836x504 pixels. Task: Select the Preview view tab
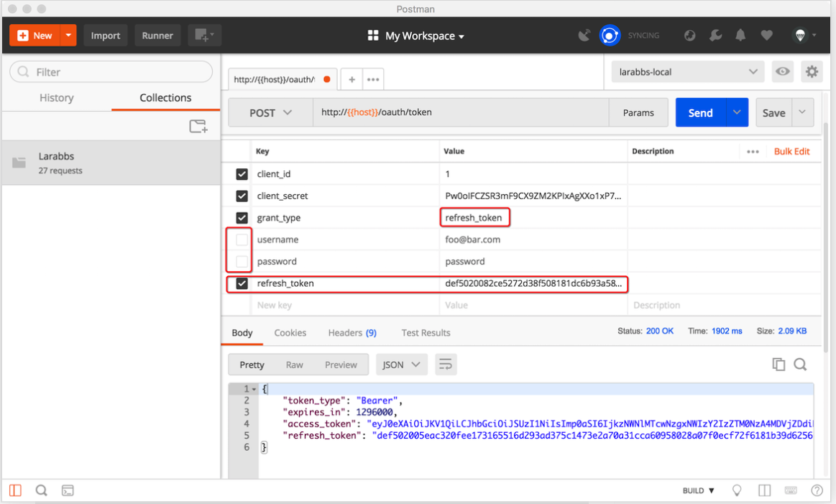341,365
